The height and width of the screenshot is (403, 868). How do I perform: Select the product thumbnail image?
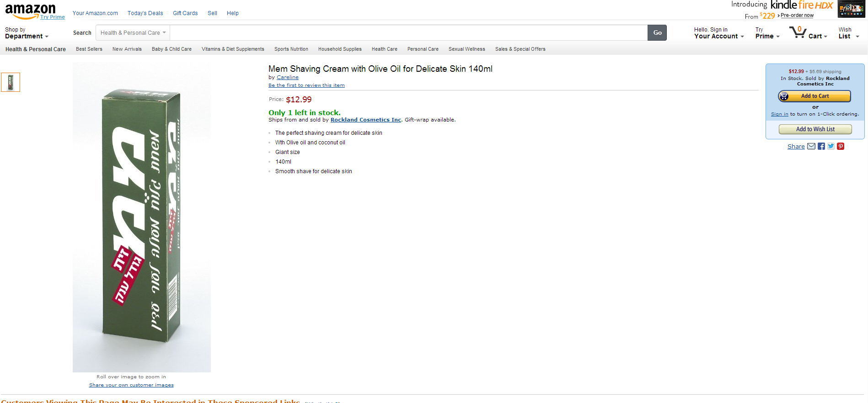coord(11,82)
